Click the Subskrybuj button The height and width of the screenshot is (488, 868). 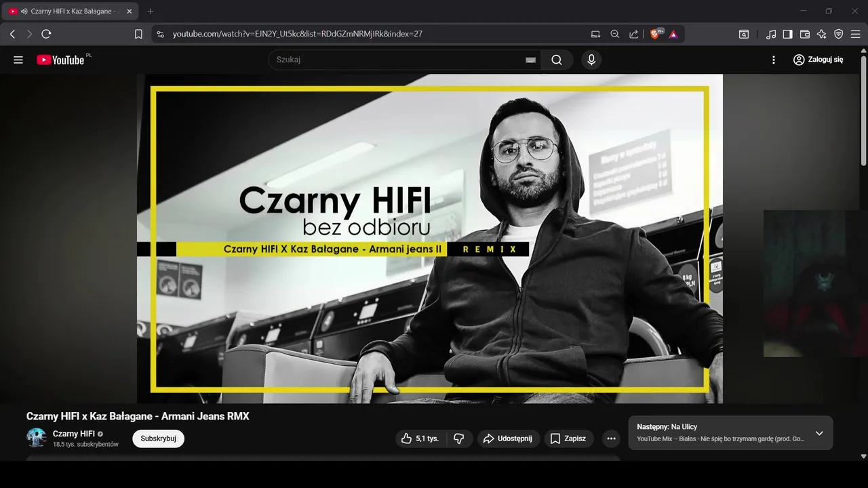158,439
